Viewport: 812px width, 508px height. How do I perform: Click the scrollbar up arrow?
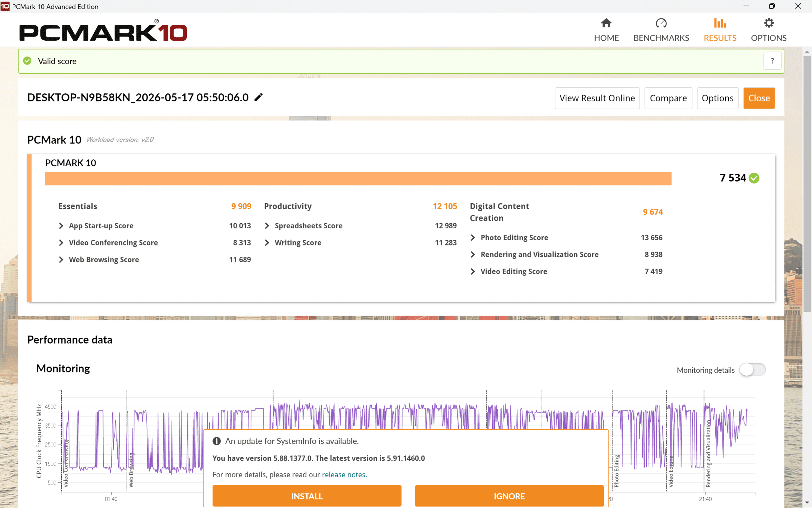(807, 52)
